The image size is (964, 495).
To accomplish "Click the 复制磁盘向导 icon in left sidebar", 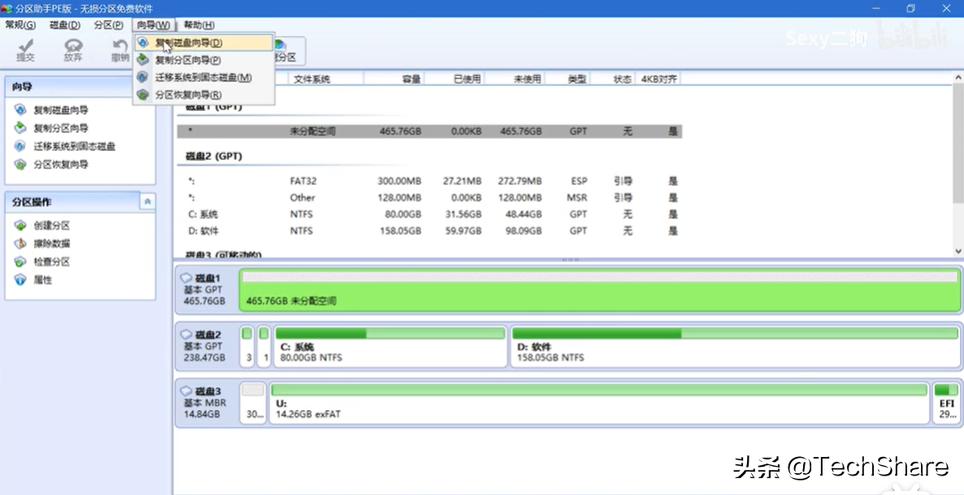I will pyautogui.click(x=21, y=110).
